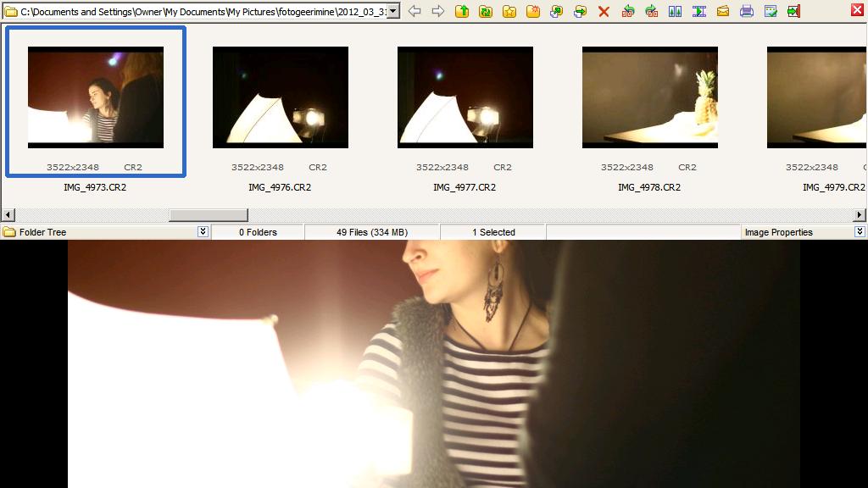The image size is (868, 488).
Task: Open the folder path dropdown
Action: [393, 11]
